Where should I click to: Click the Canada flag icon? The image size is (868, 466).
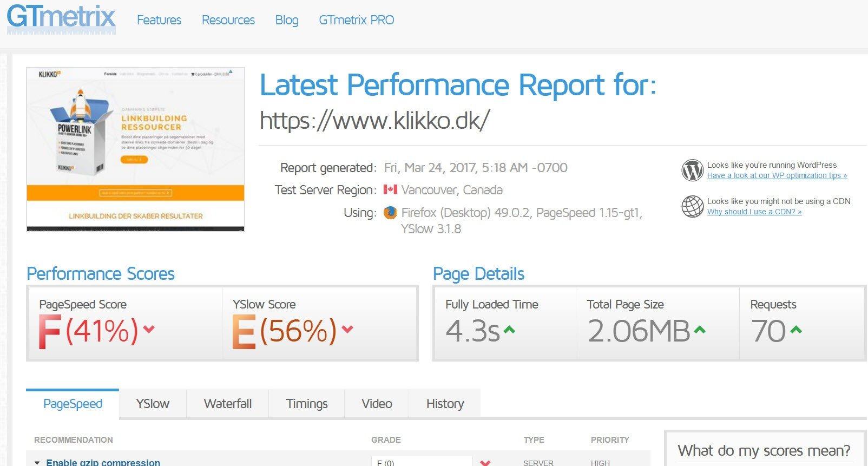(x=390, y=189)
